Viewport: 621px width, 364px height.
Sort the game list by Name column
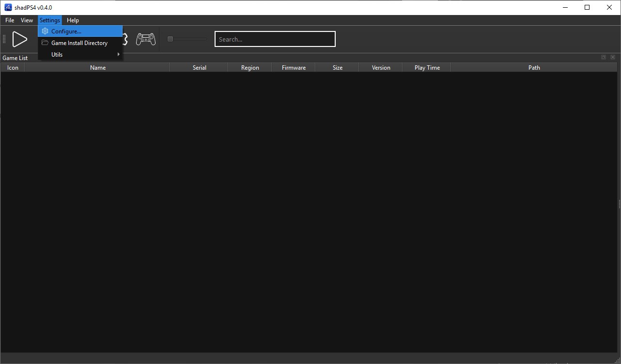click(97, 68)
